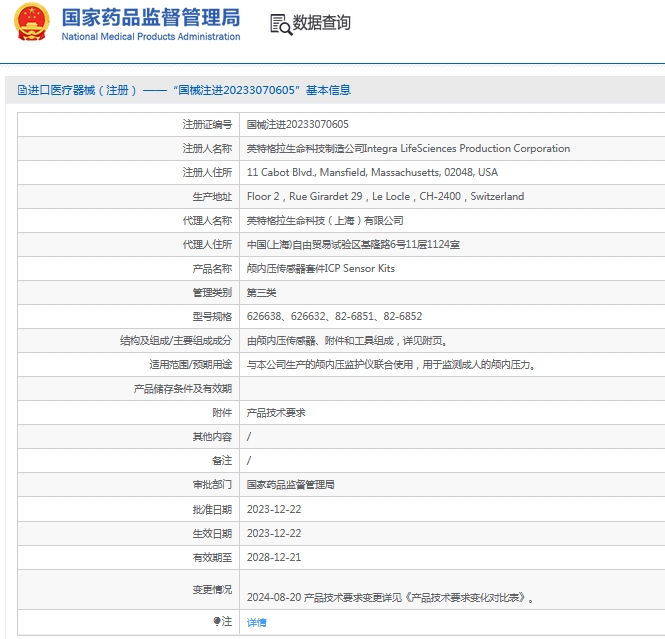Select the 2023-12-22 date beside 生效日期
The image size is (665, 639).
coord(274,533)
